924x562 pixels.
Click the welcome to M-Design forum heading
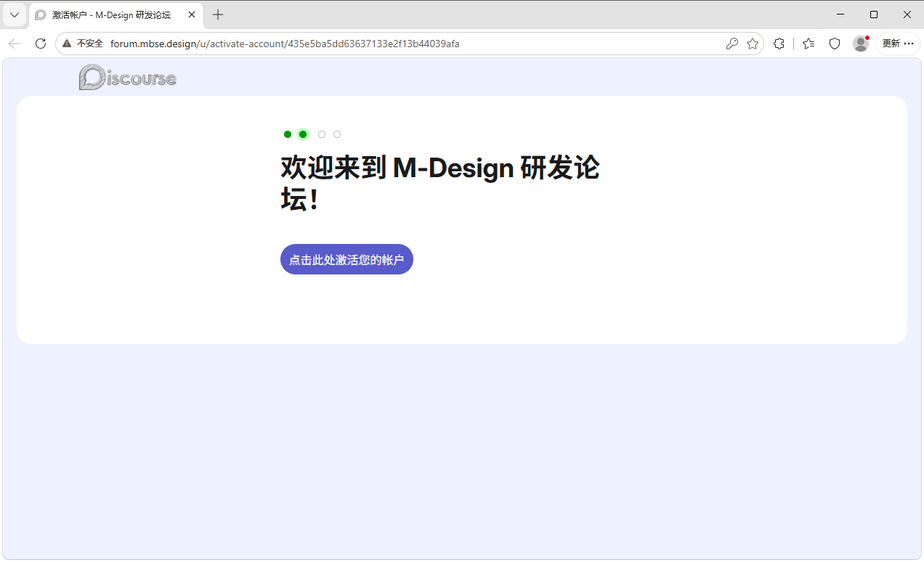[x=440, y=183]
